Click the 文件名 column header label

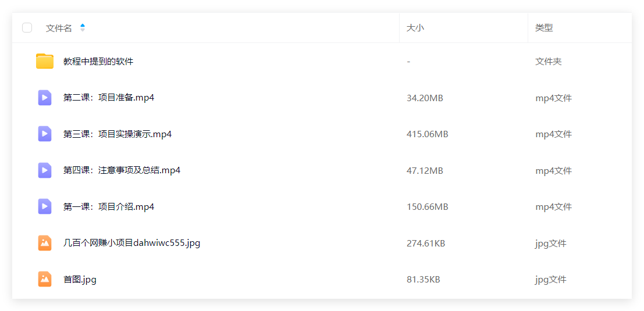(59, 28)
